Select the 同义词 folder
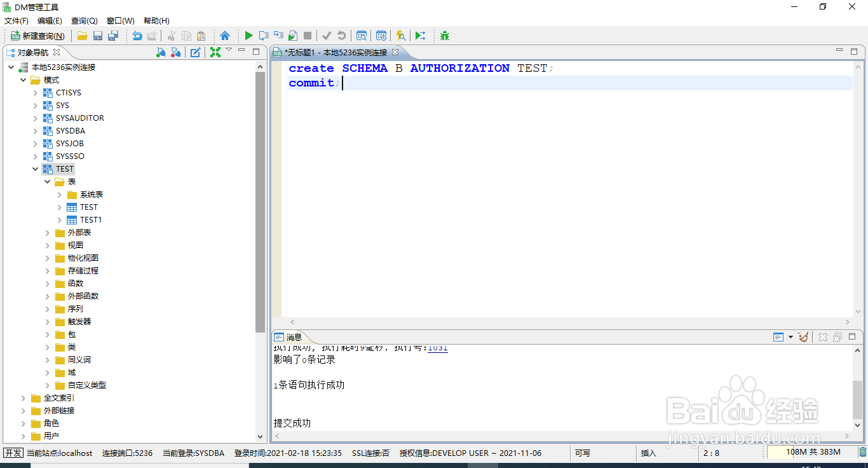Viewport: 868px width, 468px height. click(79, 359)
